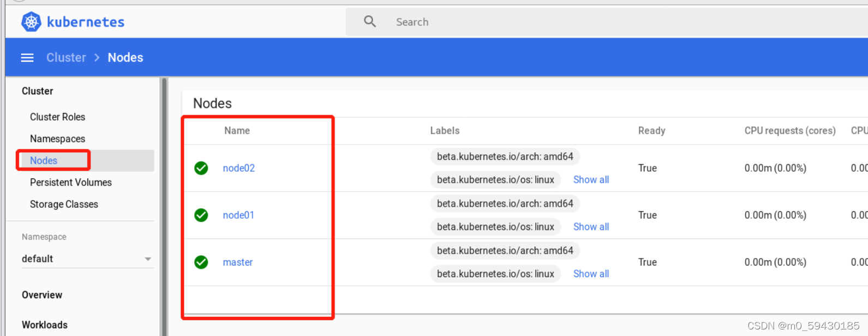Click the Kubernetes helm logo icon
Viewport: 868px width, 336px height.
(x=31, y=22)
